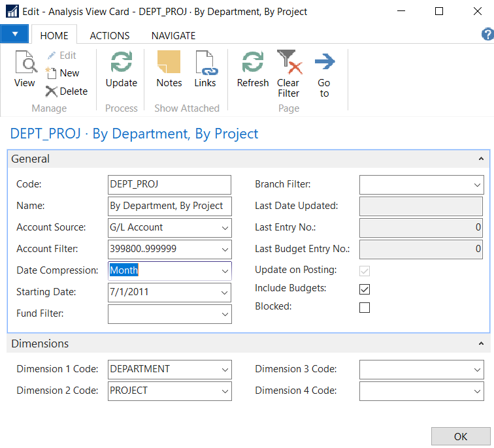
Task: Switch to the ACTIONS ribbon tab
Action: (110, 36)
